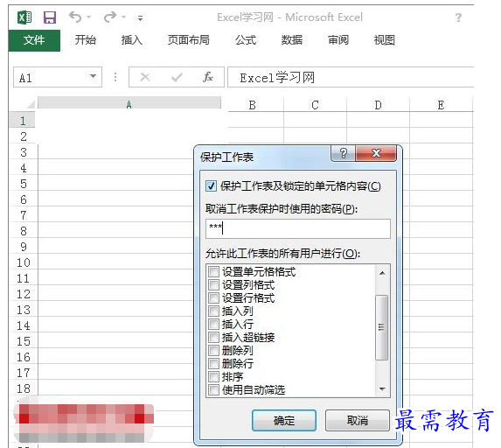The image size is (501, 448).
Task: Open the 公式 ribbon tab
Action: [x=246, y=40]
